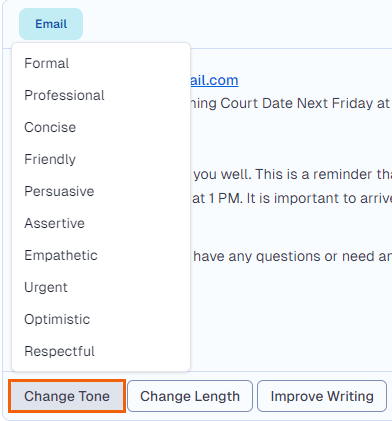The image size is (392, 421).
Task: Choose the Persuasive tone option
Action: (101, 191)
